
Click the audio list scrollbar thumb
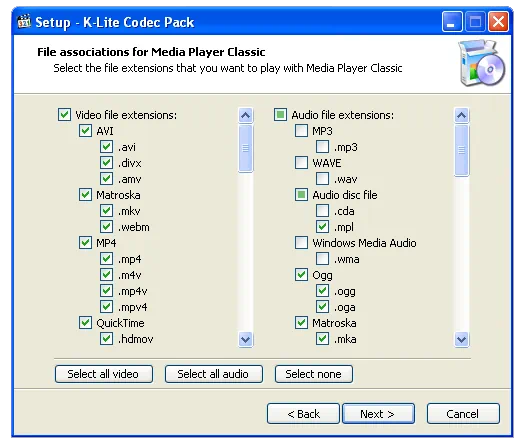pos(462,150)
